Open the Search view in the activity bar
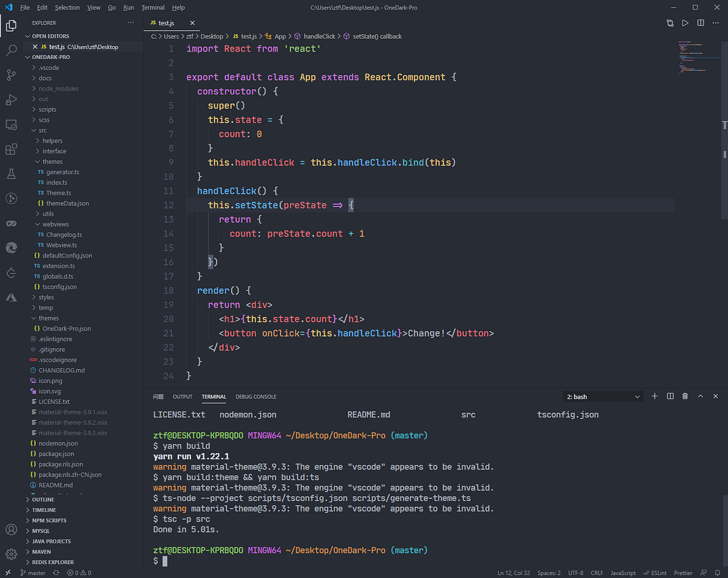This screenshot has width=728, height=578. click(x=11, y=51)
